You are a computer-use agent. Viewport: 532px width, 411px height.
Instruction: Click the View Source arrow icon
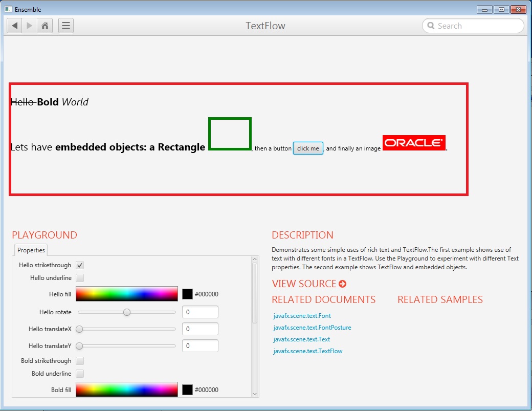tap(342, 284)
